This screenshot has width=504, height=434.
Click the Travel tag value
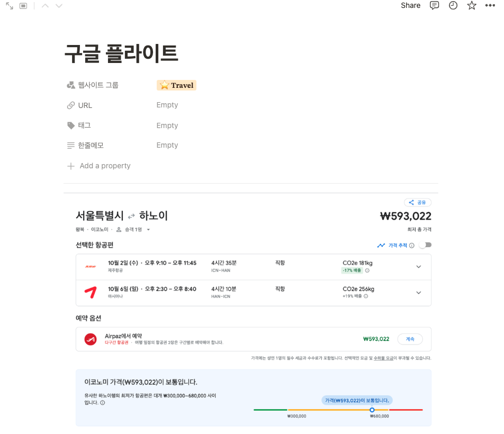coord(176,85)
